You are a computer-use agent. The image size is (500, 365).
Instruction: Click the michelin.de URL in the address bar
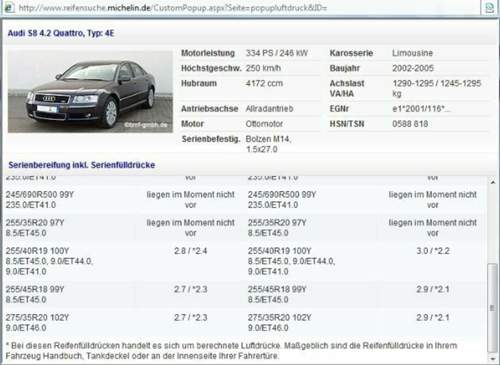[173, 8]
